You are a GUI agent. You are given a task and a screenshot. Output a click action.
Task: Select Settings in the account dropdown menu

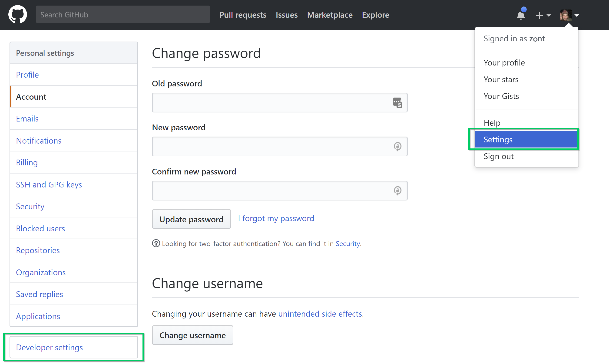pyautogui.click(x=498, y=139)
